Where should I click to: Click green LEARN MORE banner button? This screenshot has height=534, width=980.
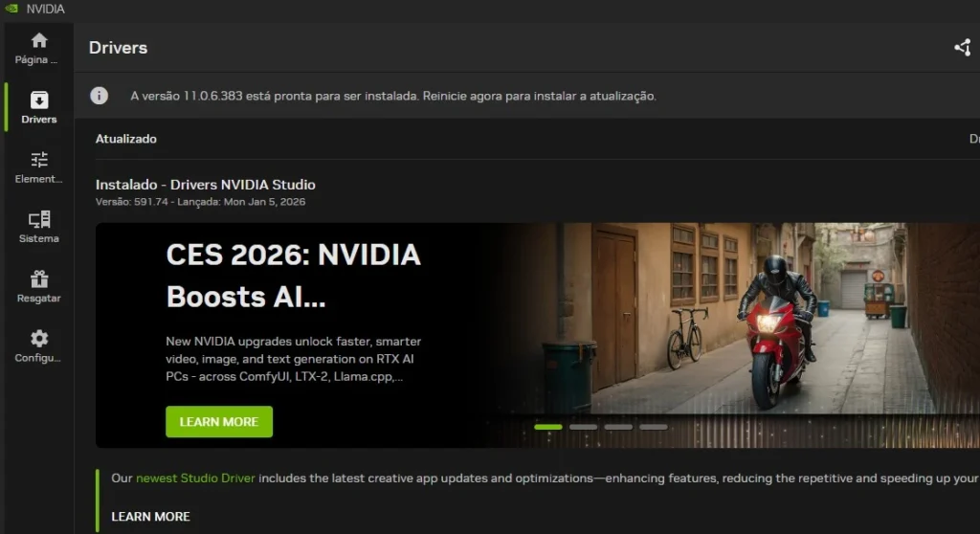click(219, 421)
